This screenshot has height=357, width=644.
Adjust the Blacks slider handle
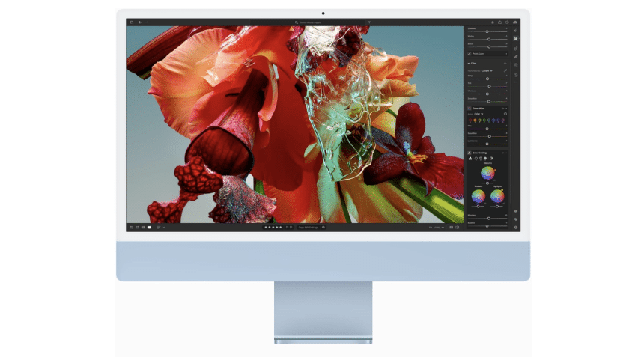coord(489,47)
